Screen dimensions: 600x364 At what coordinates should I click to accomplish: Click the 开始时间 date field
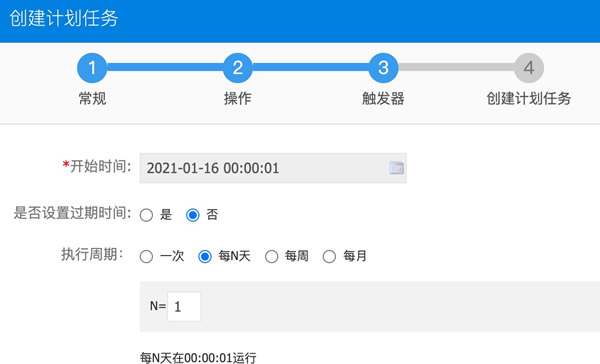[273, 168]
